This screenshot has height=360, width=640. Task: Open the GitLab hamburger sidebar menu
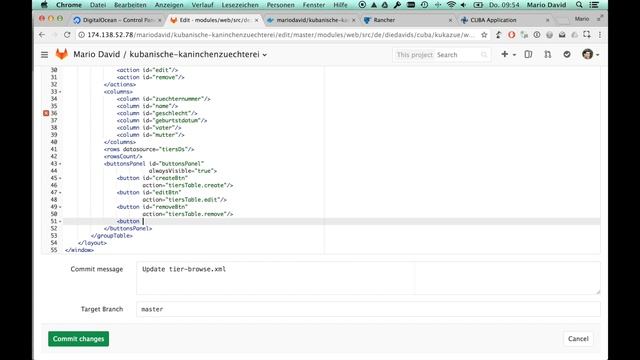(44, 55)
